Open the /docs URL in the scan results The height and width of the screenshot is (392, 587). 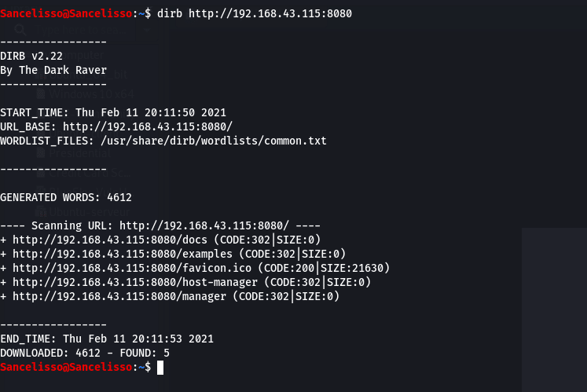(110, 240)
